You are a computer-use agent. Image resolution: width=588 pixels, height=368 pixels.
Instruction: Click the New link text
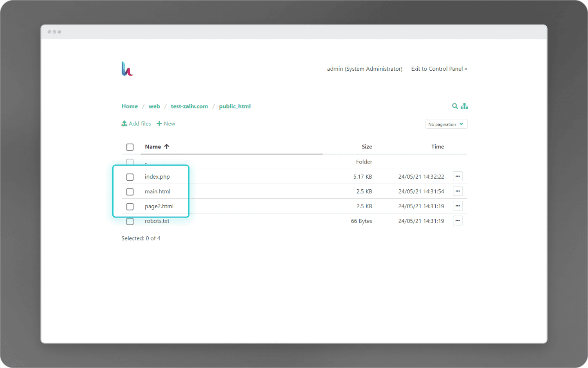coord(169,123)
